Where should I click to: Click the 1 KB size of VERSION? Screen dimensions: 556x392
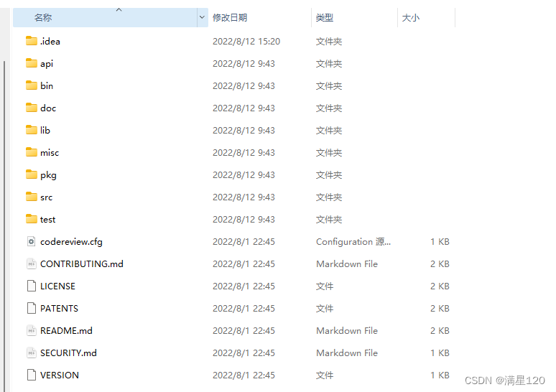coord(440,375)
